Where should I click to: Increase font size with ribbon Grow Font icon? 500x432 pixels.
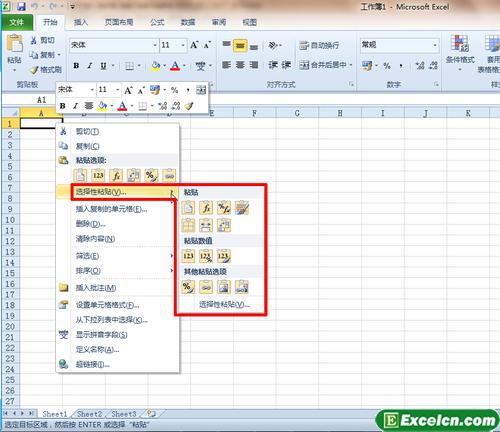tap(194, 45)
